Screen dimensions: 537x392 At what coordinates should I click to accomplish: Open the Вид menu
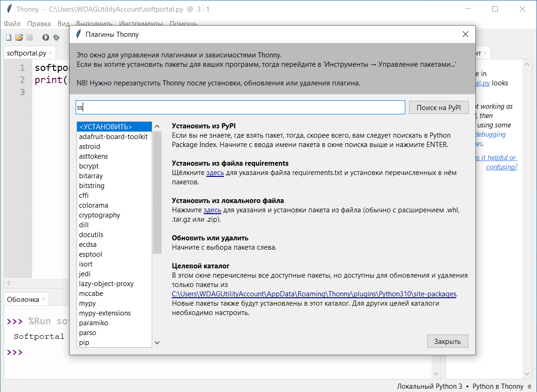coord(64,24)
